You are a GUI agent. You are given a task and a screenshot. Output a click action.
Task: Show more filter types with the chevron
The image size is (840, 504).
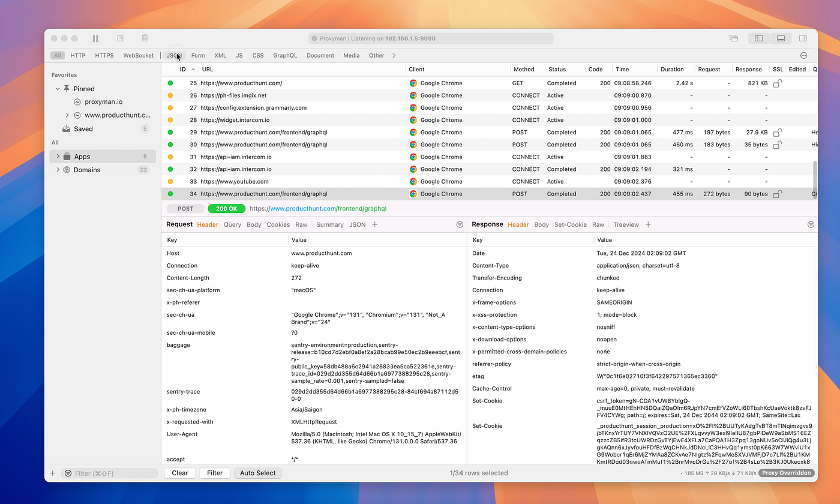tap(394, 55)
